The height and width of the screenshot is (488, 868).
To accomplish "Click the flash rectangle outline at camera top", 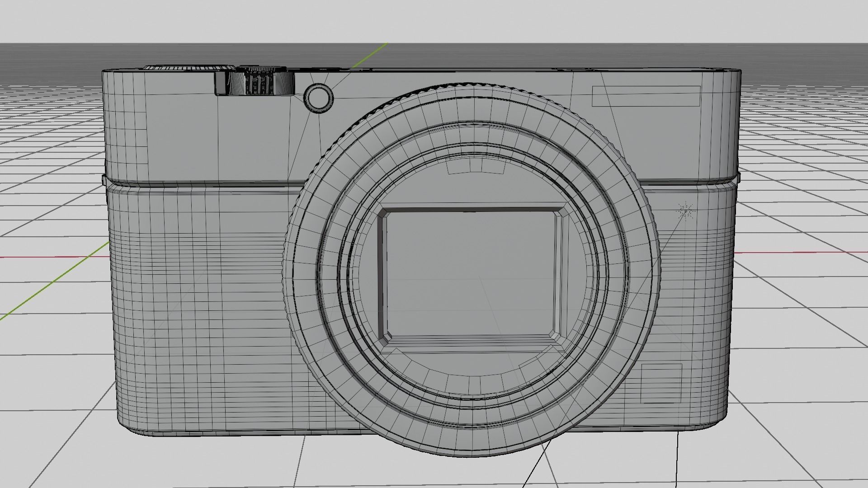I will pyautogui.click(x=646, y=96).
